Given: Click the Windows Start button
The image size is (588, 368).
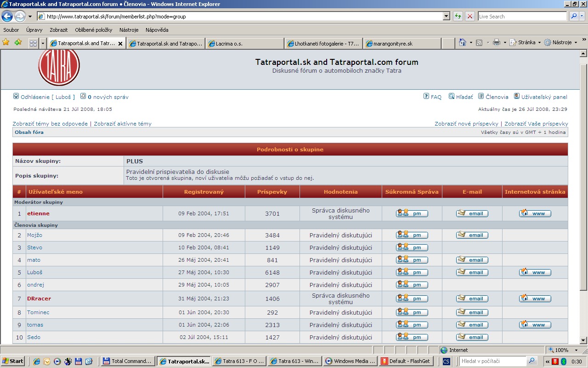Looking at the screenshot, I should click(x=13, y=361).
